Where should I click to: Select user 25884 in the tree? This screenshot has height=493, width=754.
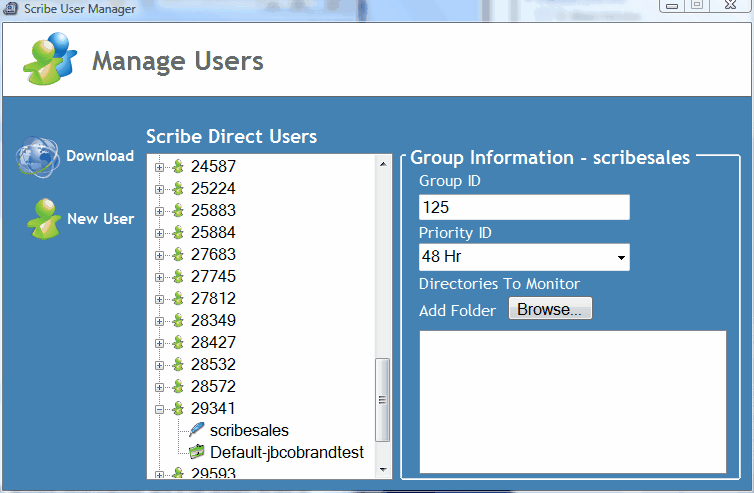(x=213, y=233)
